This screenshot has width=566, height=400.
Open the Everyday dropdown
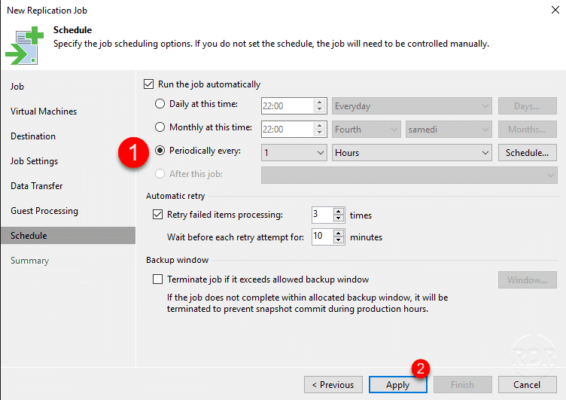point(412,106)
